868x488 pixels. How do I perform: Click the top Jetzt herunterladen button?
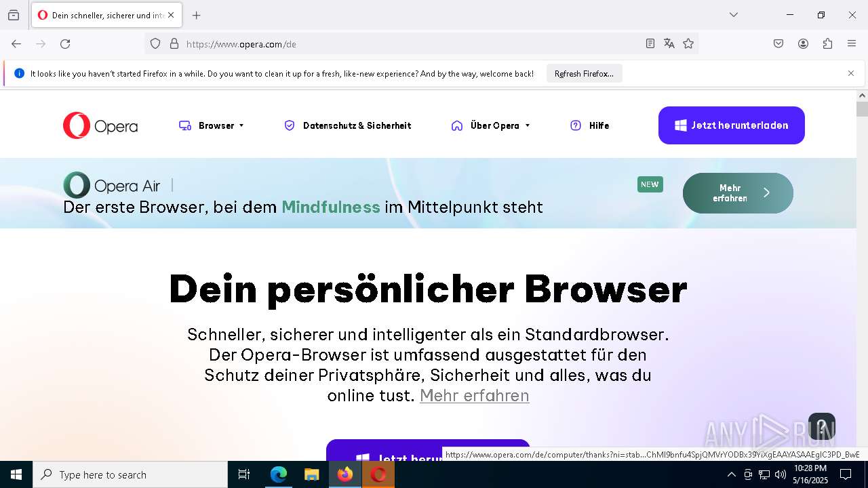(x=732, y=125)
